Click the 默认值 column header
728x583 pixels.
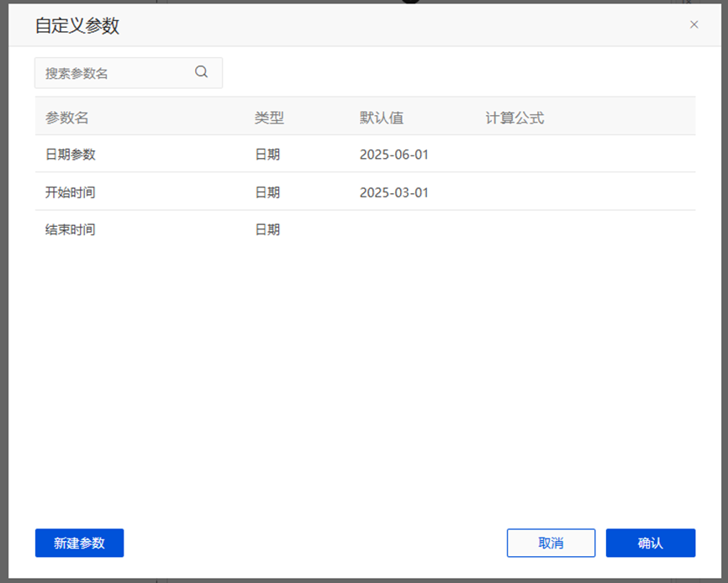(x=382, y=118)
